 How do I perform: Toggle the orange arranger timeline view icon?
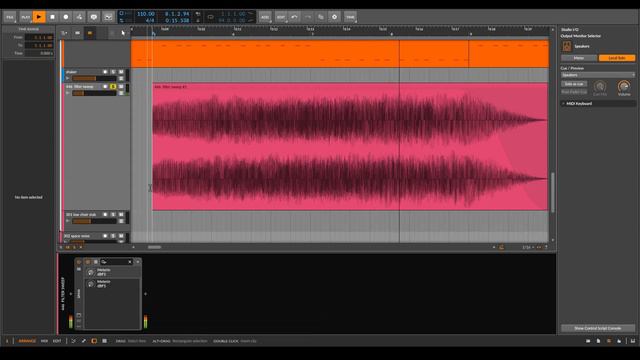tap(90, 33)
